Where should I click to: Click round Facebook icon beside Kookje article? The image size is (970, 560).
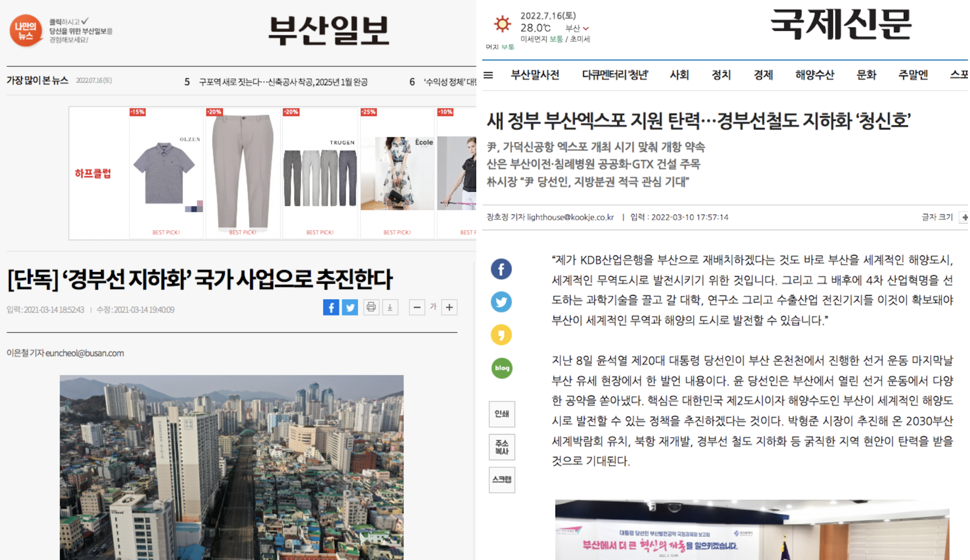[x=501, y=269]
